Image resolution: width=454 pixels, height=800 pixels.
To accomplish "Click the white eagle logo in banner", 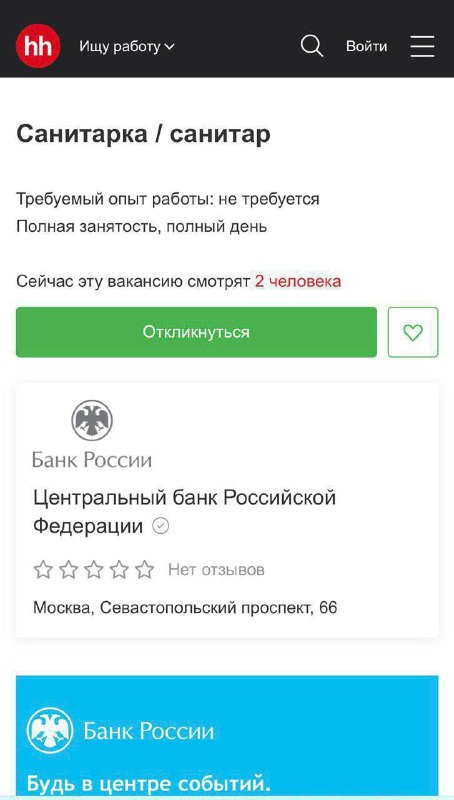I will tap(50, 730).
